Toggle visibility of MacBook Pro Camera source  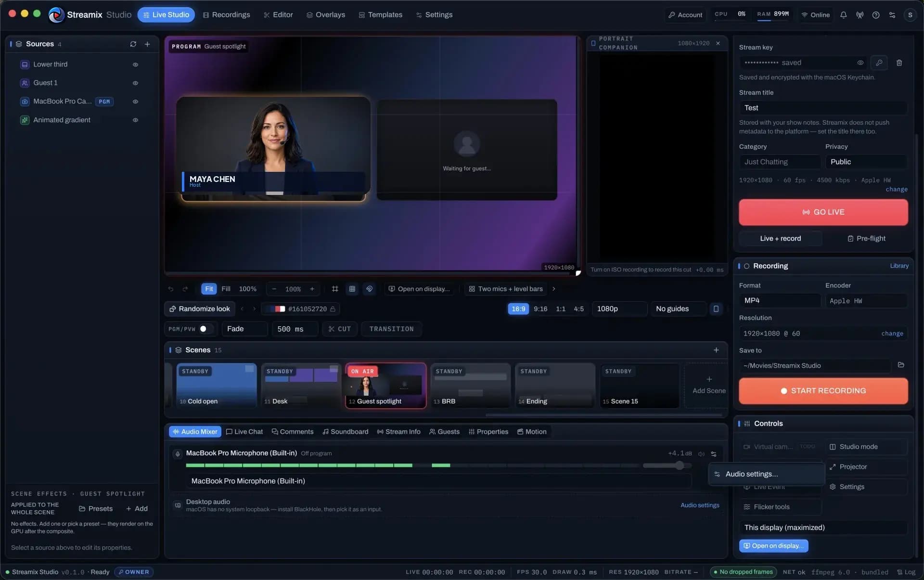[135, 102]
